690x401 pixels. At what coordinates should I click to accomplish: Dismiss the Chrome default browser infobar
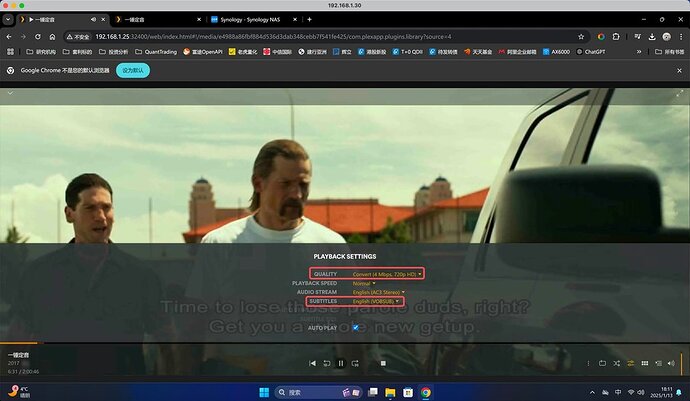tap(679, 70)
